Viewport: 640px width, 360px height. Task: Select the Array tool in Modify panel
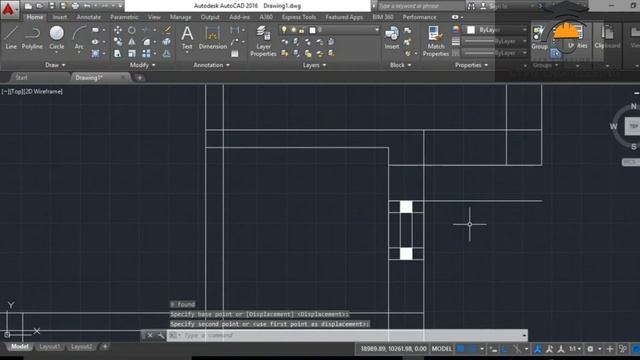[146, 53]
